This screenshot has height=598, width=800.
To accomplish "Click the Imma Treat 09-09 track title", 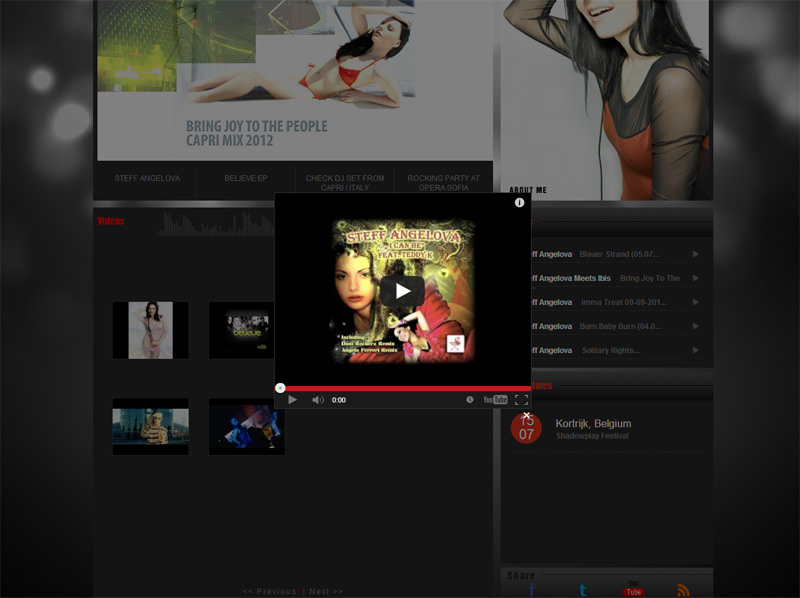I will pyautogui.click(x=623, y=302).
